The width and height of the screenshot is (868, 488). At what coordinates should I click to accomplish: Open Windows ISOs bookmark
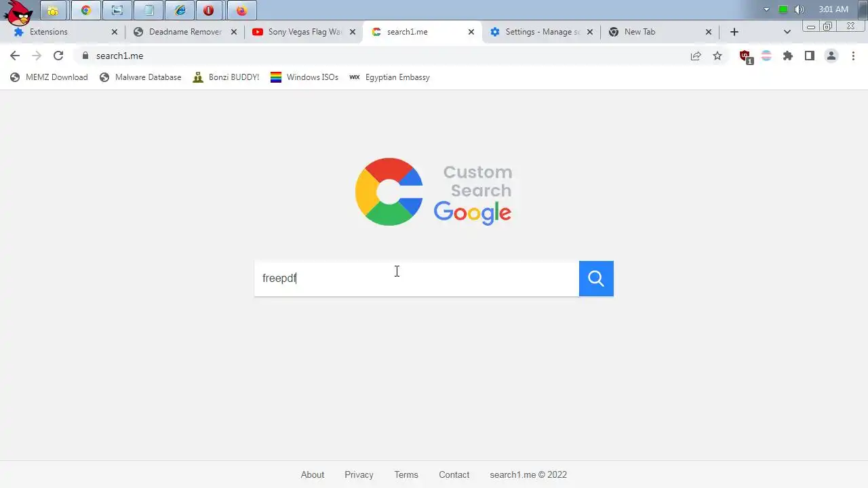click(x=304, y=77)
